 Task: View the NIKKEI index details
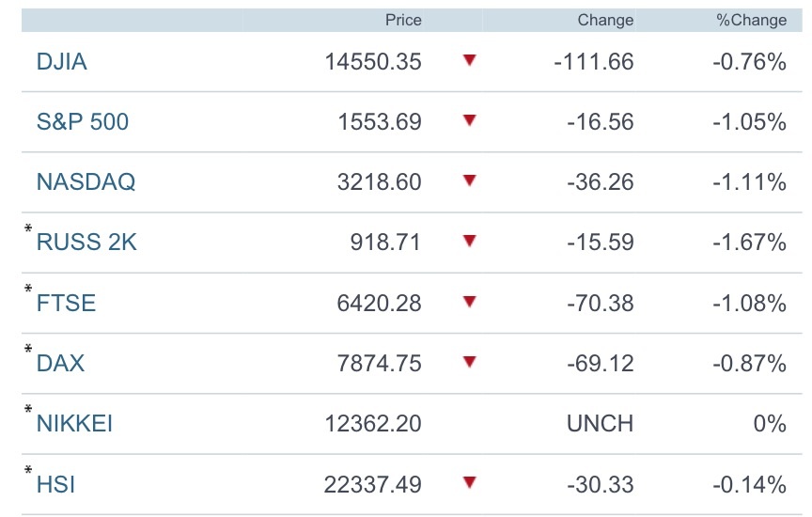pyautogui.click(x=74, y=424)
